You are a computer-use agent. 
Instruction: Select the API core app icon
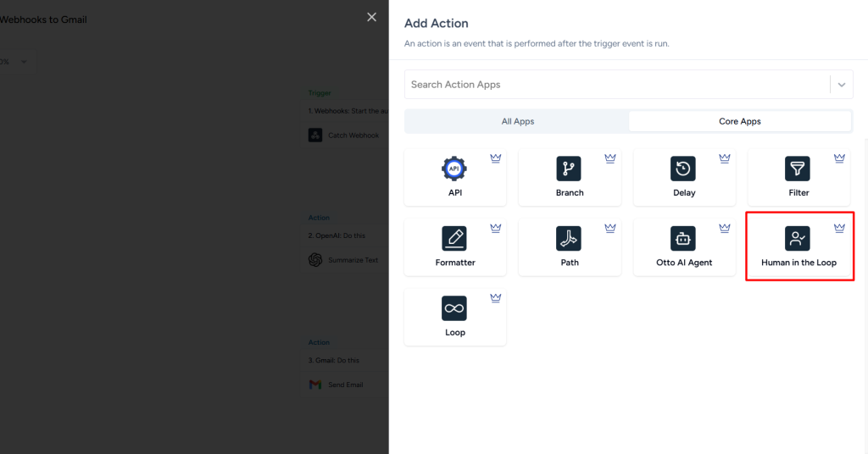(x=454, y=169)
